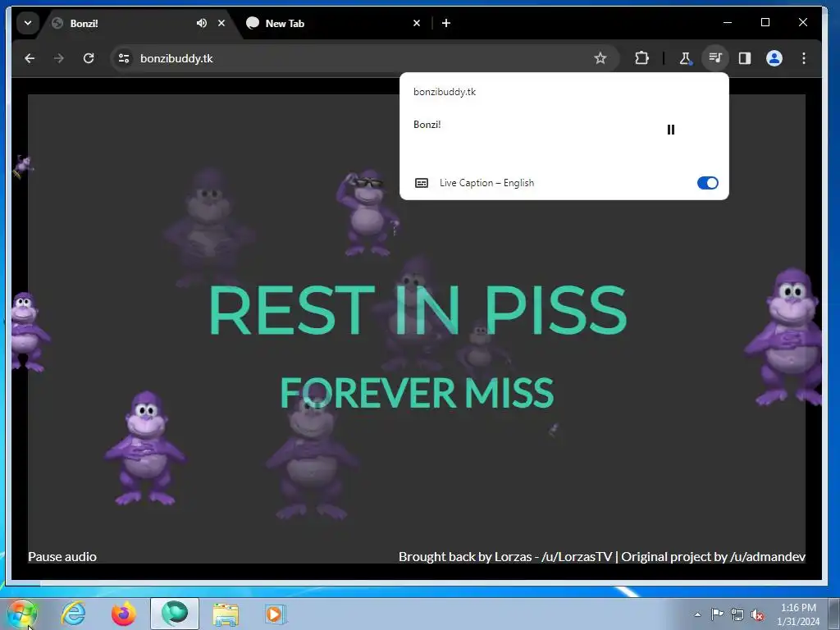The image size is (840, 630).
Task: Click the Live Caption subtitles icon
Action: pos(422,183)
